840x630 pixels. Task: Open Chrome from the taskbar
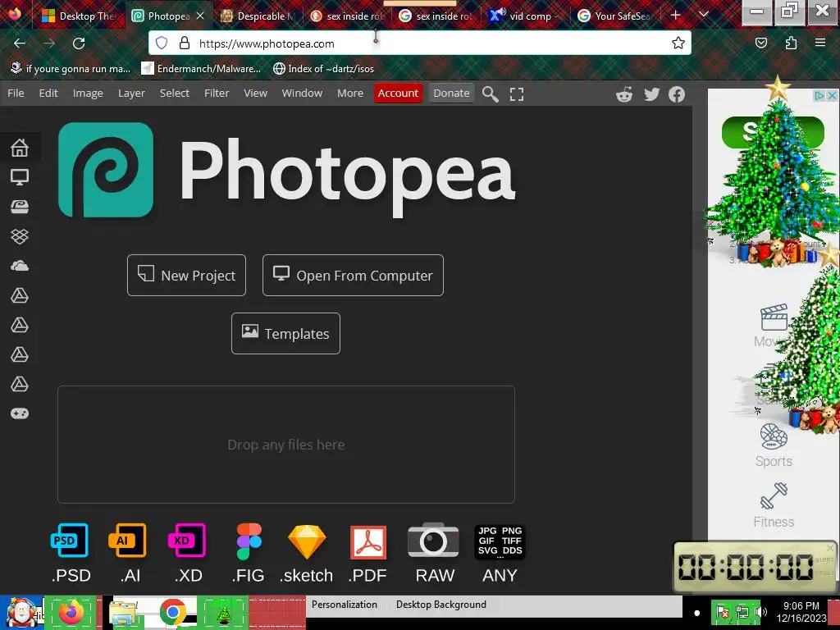172,612
